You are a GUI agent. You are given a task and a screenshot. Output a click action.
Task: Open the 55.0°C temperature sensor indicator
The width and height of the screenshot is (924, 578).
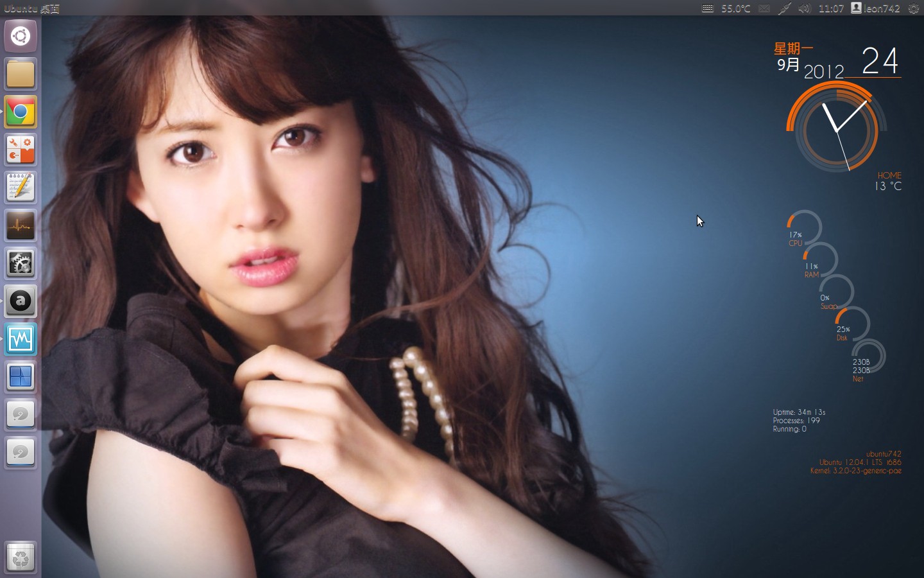tap(736, 8)
